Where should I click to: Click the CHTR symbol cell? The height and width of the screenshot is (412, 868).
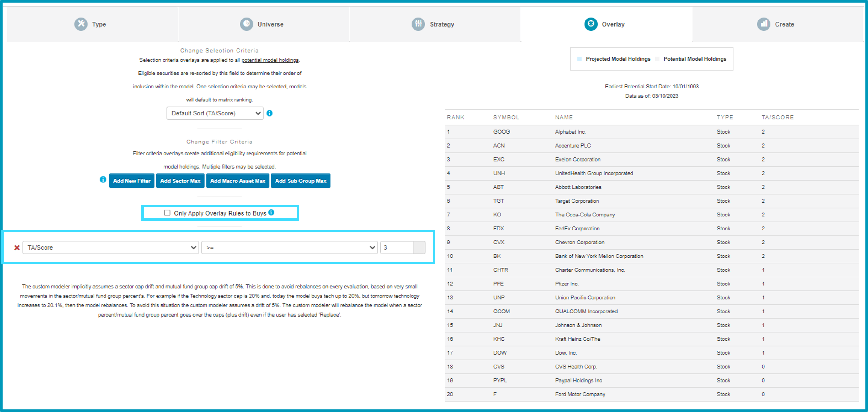point(500,270)
